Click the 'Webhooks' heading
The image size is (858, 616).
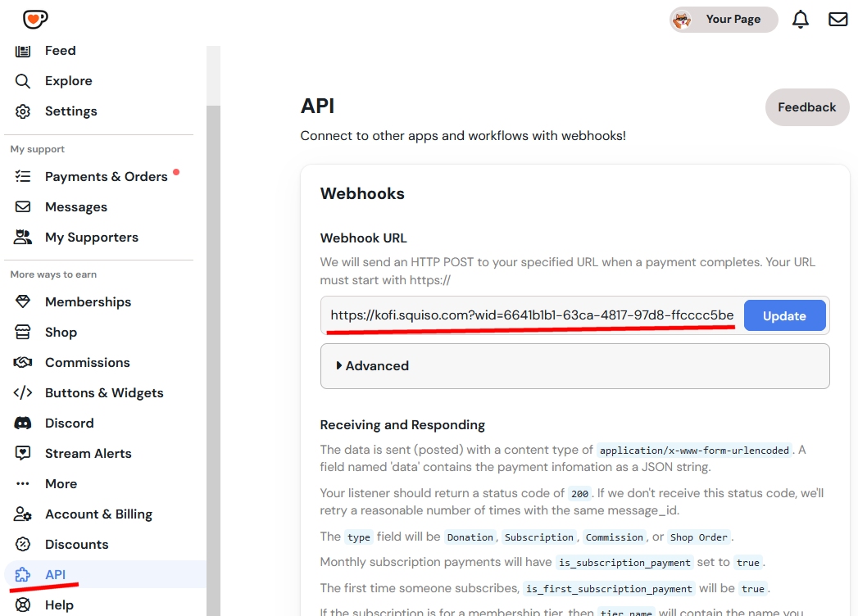[x=362, y=193]
